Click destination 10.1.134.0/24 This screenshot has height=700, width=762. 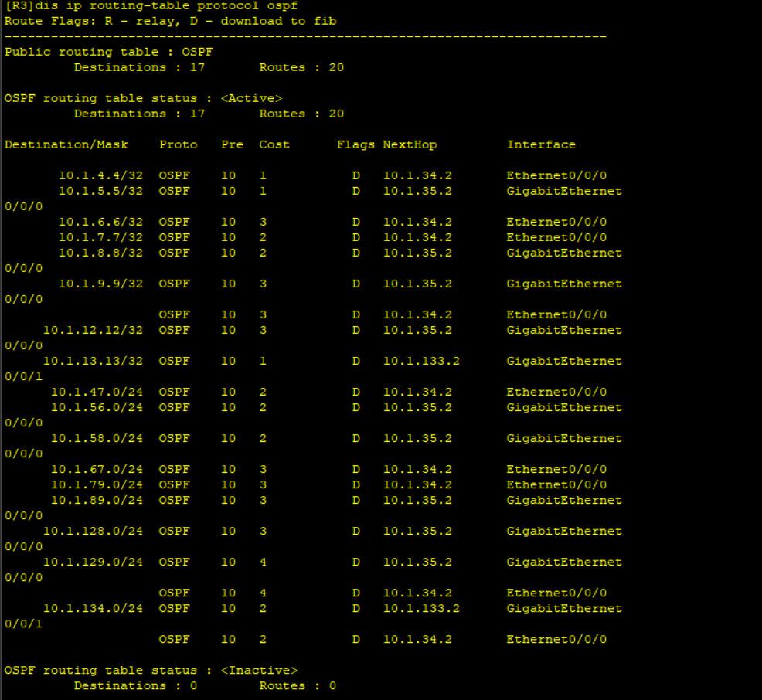(94, 609)
